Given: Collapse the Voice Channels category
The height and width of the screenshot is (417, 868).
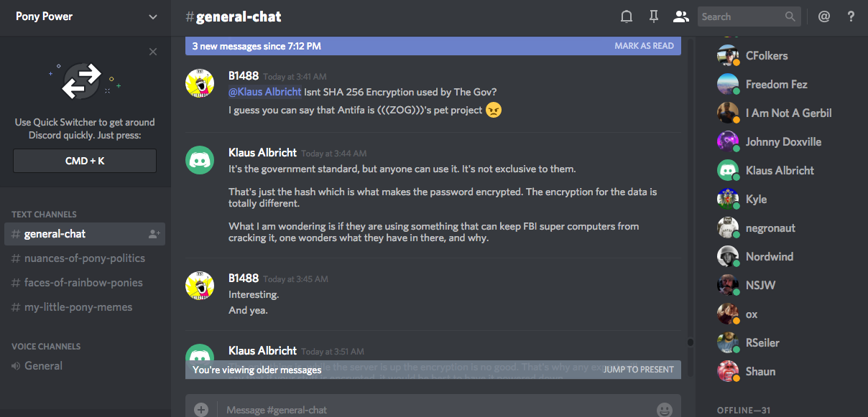Looking at the screenshot, I should click(x=46, y=346).
